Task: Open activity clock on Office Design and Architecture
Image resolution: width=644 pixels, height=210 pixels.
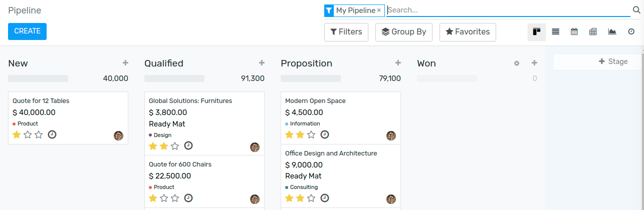Action: click(x=325, y=198)
